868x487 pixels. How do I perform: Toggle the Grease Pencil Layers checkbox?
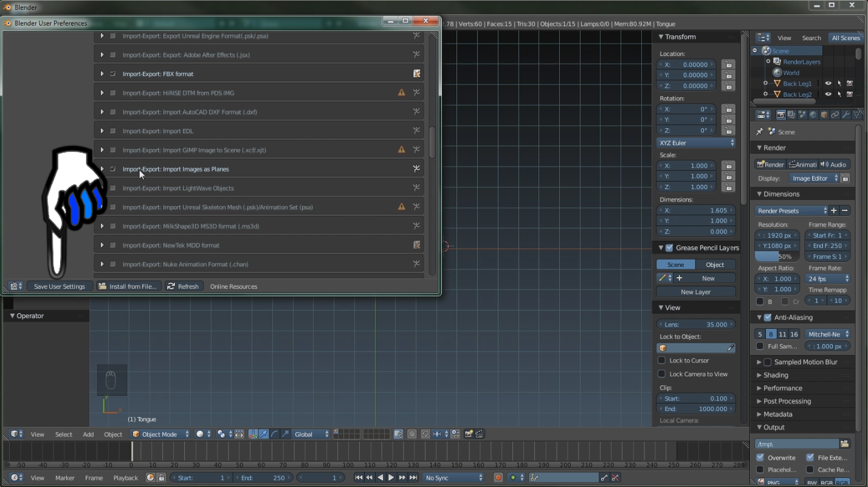(x=669, y=247)
